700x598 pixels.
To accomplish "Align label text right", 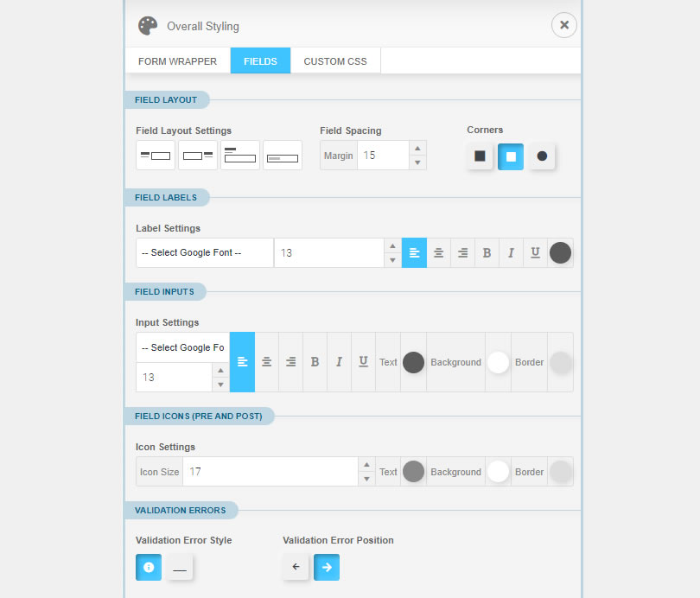I will tap(463, 253).
